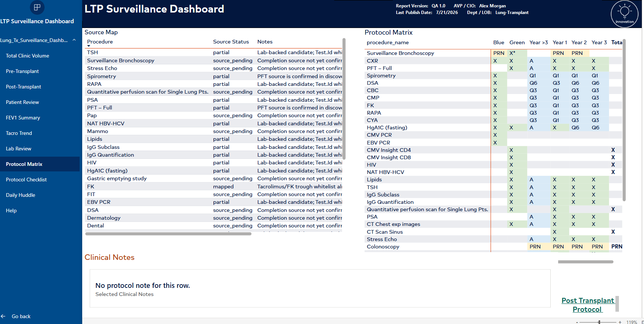Click Source Map horizontal scrollbar
The width and height of the screenshot is (644, 324).
pos(168,234)
